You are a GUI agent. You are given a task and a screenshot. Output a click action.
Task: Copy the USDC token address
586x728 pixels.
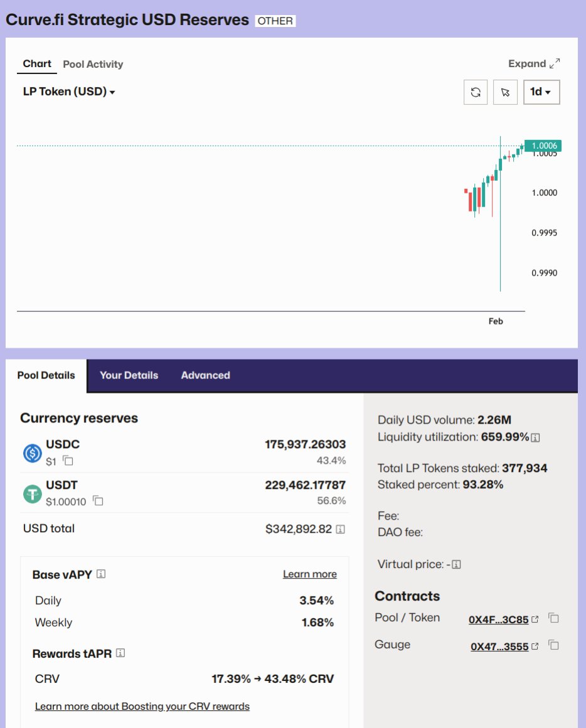(x=68, y=461)
